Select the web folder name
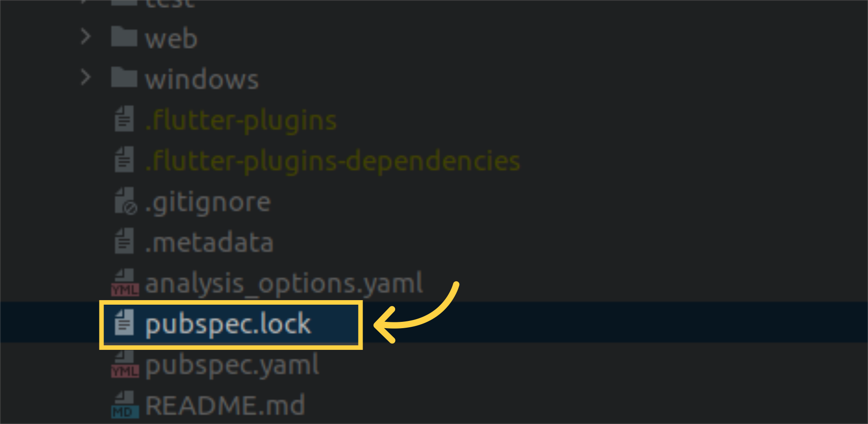 pyautogui.click(x=171, y=38)
